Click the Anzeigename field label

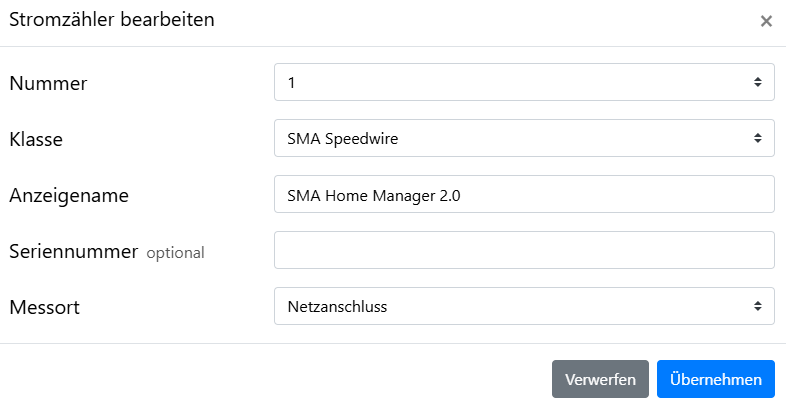pos(69,196)
